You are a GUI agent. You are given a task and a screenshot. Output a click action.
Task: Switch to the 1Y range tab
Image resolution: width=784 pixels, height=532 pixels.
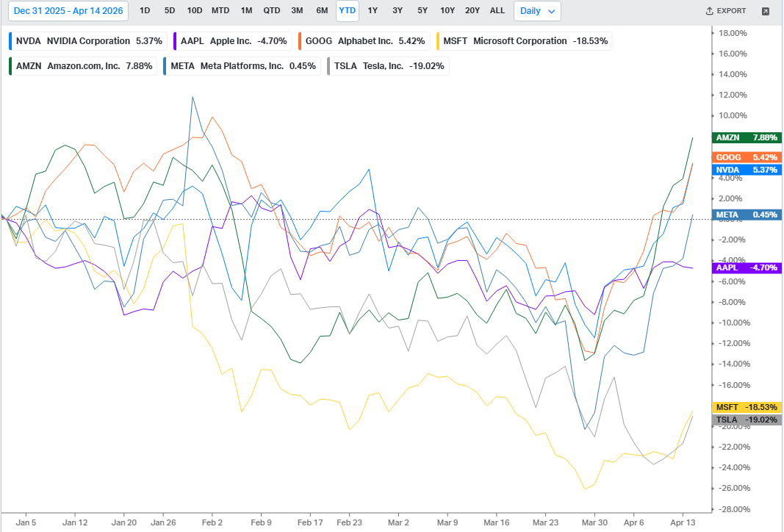373,10
